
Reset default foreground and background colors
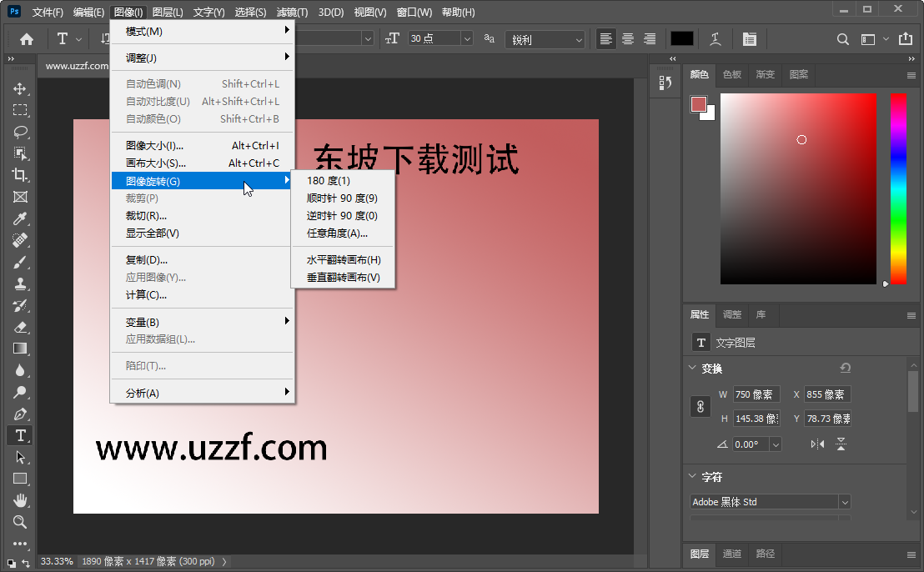pyautogui.click(x=12, y=563)
